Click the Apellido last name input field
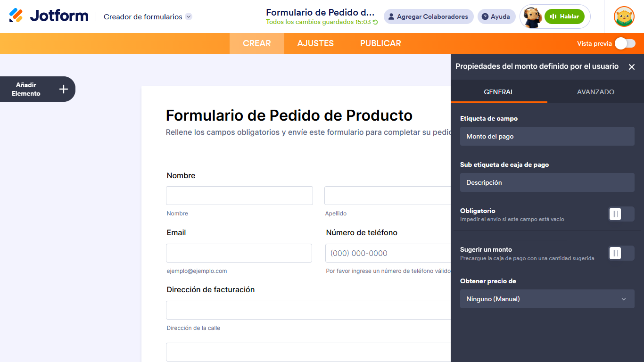644x362 pixels. coord(388,196)
